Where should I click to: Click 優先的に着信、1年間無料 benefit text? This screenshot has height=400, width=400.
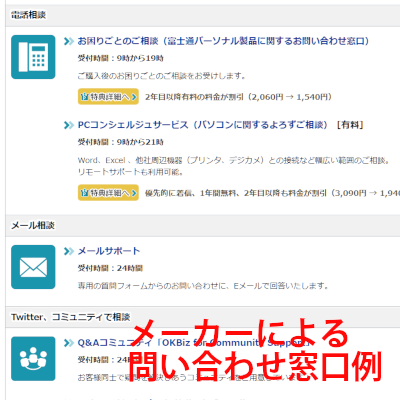[272, 193]
